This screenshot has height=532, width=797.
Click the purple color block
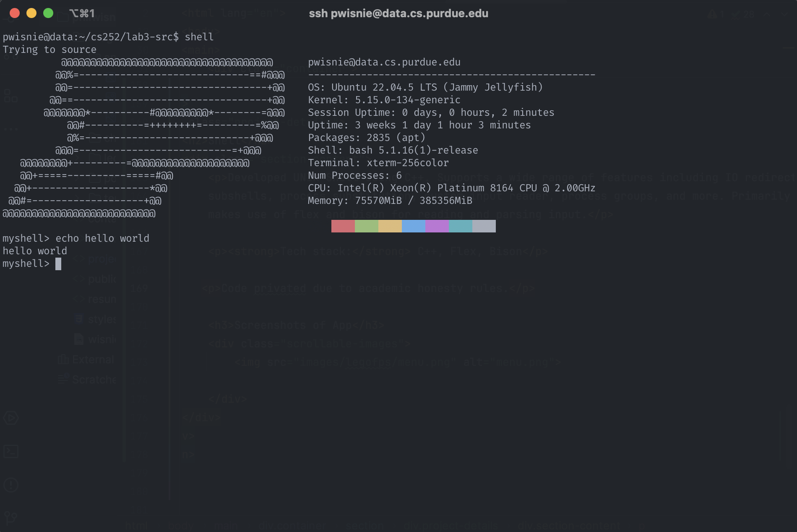pyautogui.click(x=437, y=226)
